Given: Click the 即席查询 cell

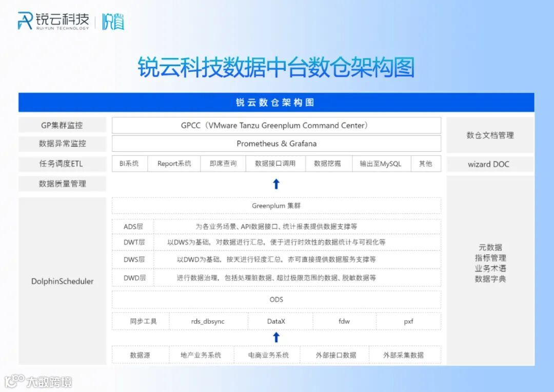Looking at the screenshot, I should 223,164.
